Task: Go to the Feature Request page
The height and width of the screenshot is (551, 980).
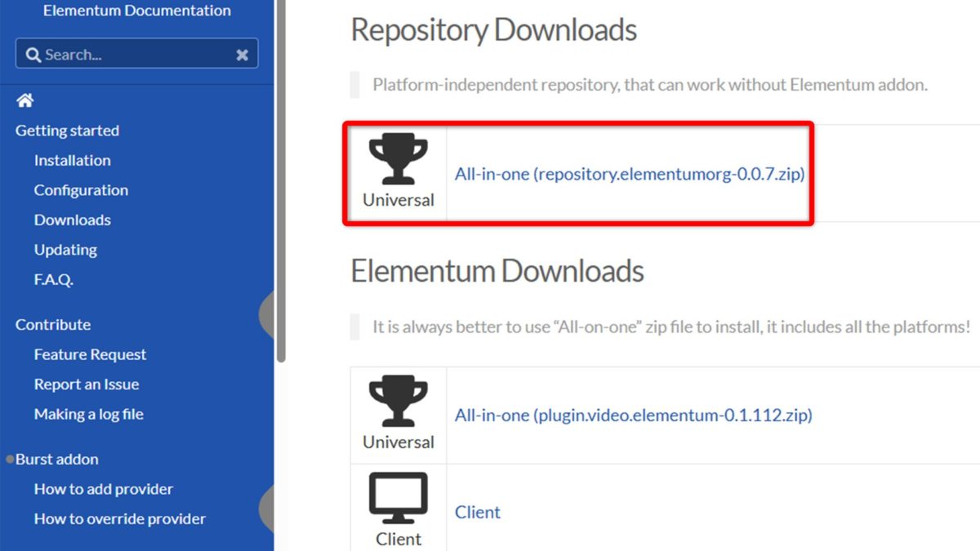Action: pyautogui.click(x=90, y=354)
